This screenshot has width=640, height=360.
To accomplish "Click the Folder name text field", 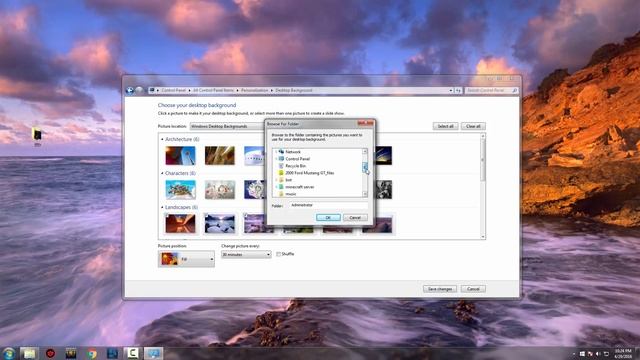I will tap(329, 205).
